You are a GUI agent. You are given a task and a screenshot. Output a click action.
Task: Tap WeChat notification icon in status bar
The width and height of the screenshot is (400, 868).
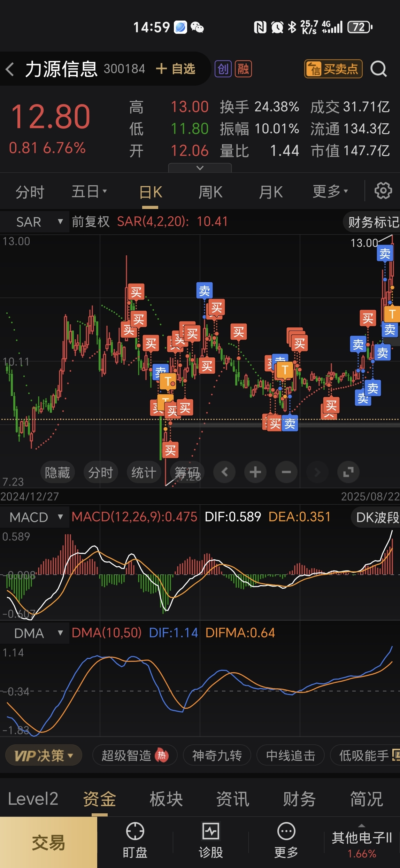pos(197,27)
